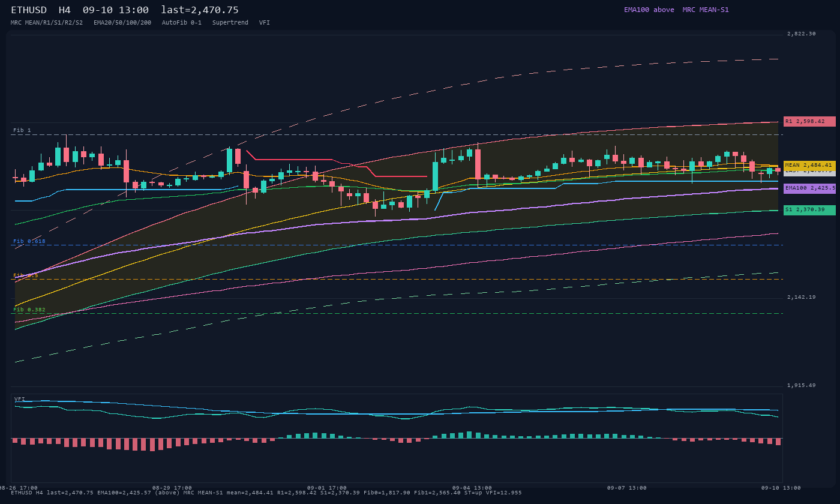Click the 'Fib 0.618' level label

tap(29, 241)
